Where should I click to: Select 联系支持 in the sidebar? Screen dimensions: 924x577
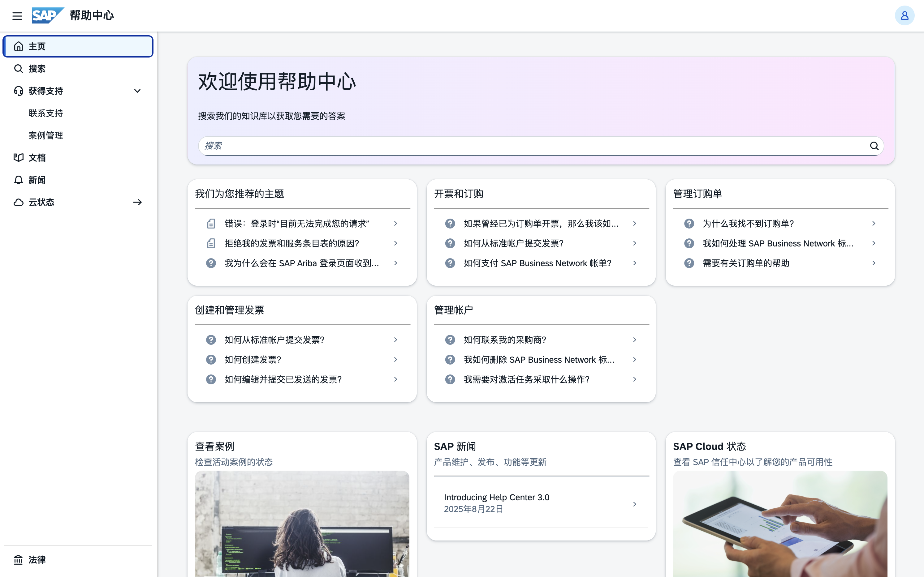pos(46,113)
